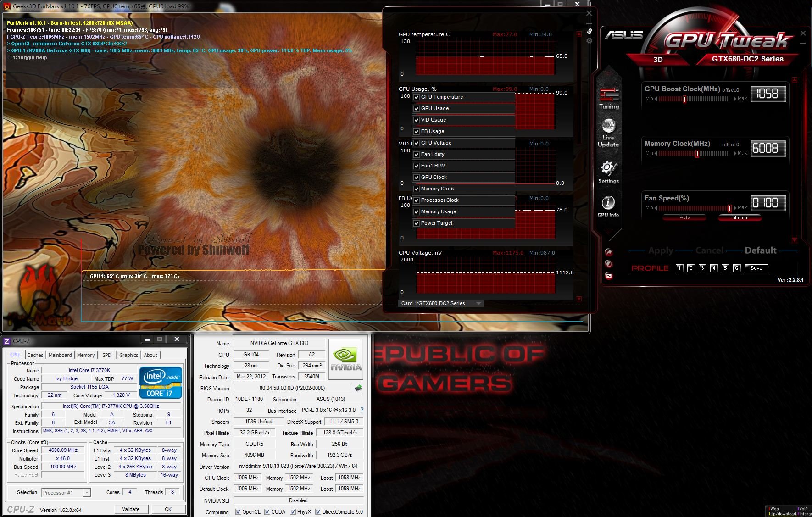
Task: Click the Fan Speed slider handle
Action: [x=729, y=208]
